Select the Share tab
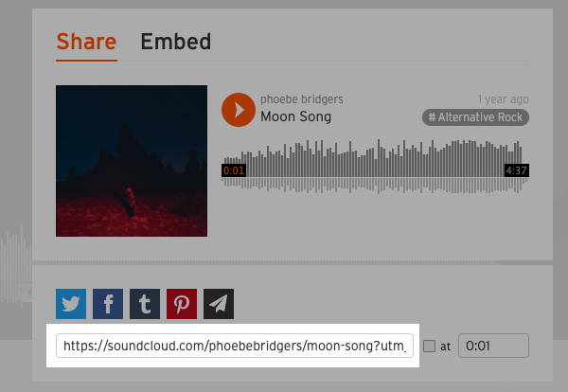568x392 pixels. [x=86, y=42]
